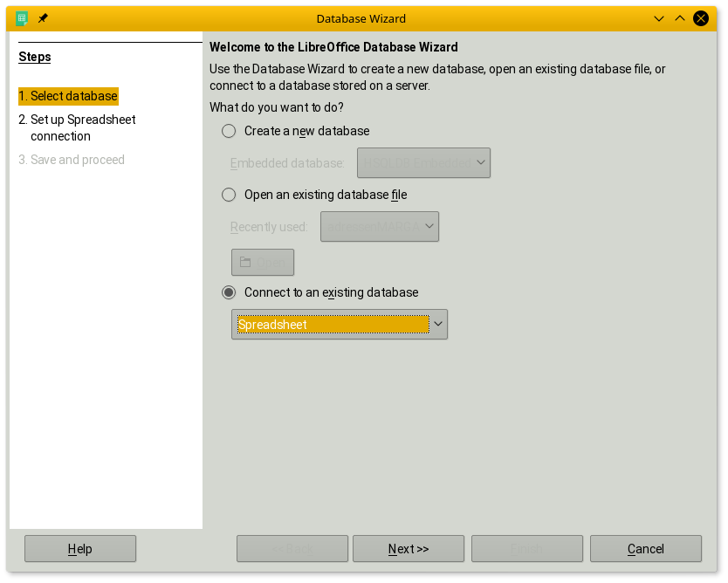Click the Save and proceed step
Viewport: 728px width, 583px height.
(77, 160)
